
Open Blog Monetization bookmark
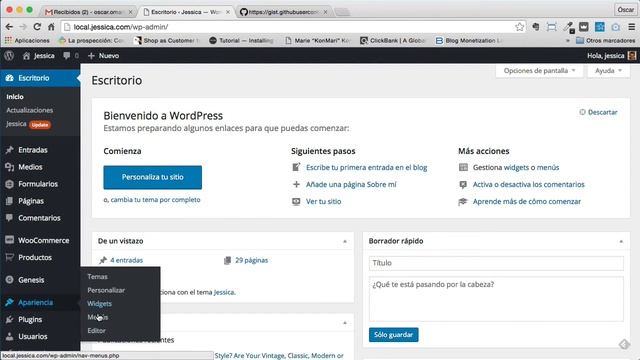[x=468, y=41]
